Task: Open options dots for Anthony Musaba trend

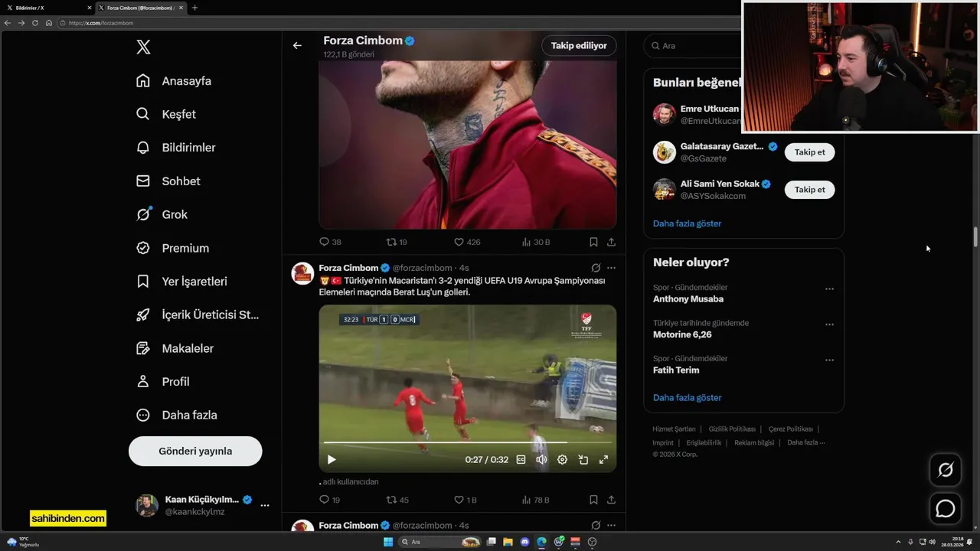Action: [829, 289]
